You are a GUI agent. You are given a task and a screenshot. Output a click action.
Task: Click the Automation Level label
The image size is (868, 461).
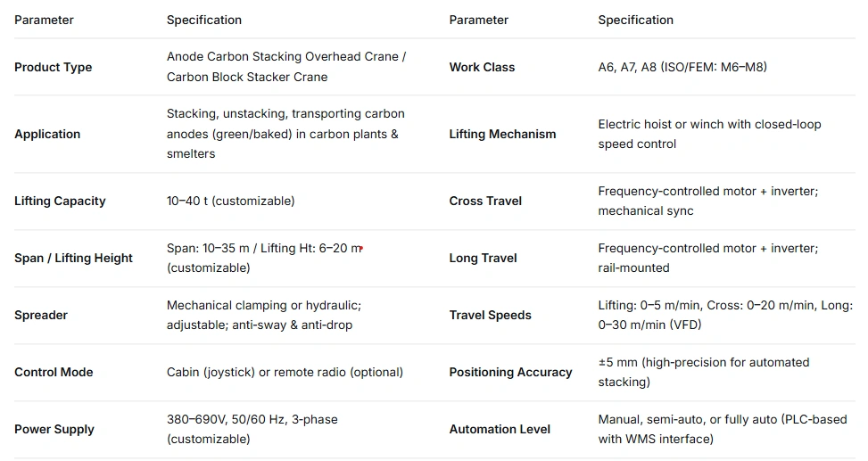pos(500,429)
